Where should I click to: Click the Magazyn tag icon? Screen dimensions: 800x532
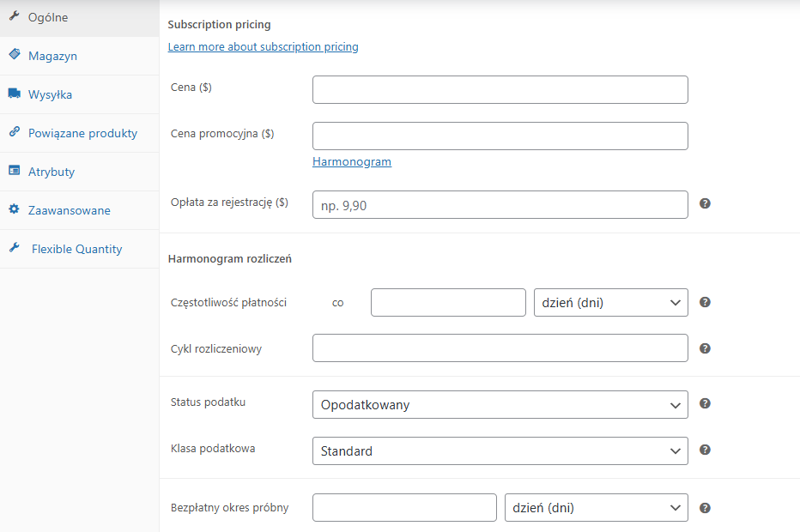tap(15, 53)
